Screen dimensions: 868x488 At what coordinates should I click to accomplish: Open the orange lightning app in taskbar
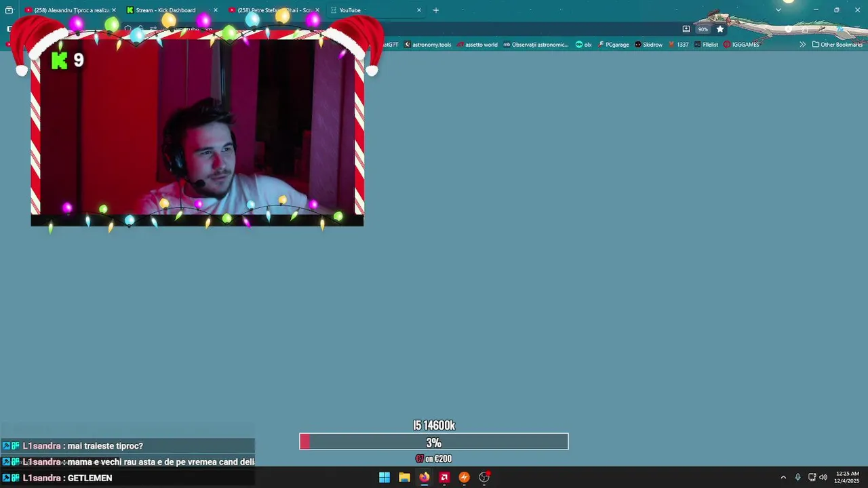[465, 477]
